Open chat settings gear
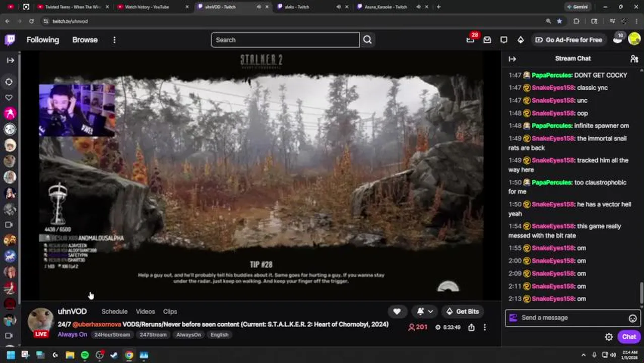 (609, 337)
